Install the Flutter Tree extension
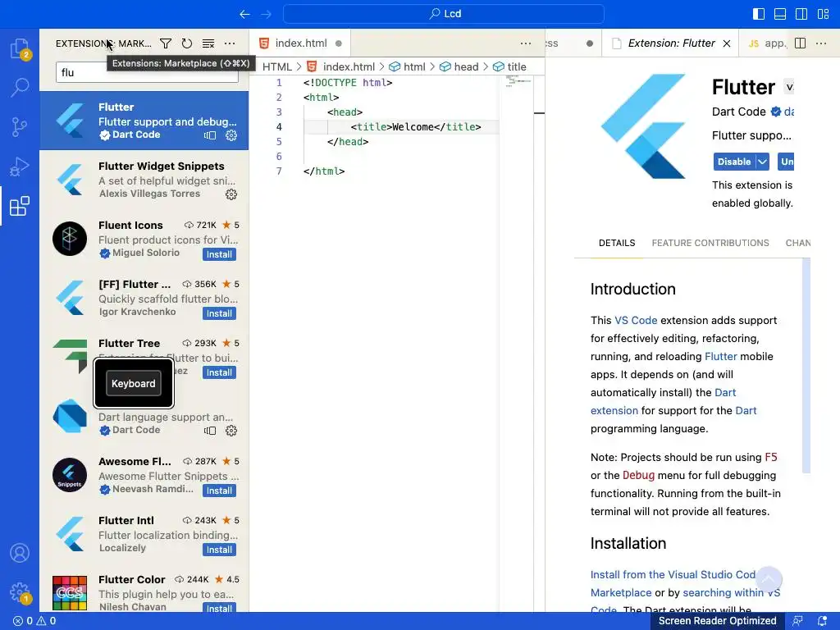The width and height of the screenshot is (840, 630). (x=219, y=372)
